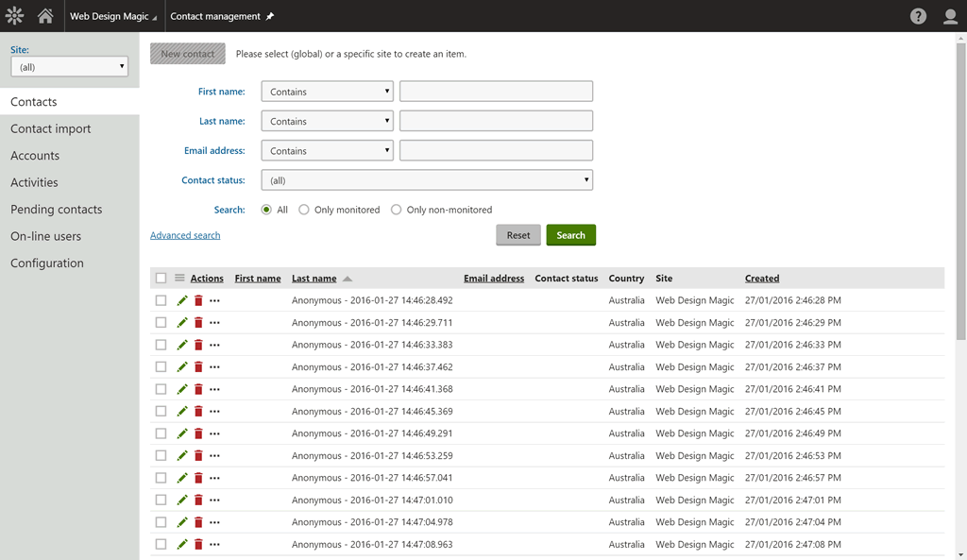The width and height of the screenshot is (967, 560).
Task: Switch to the Accounts section
Action: pyautogui.click(x=35, y=156)
